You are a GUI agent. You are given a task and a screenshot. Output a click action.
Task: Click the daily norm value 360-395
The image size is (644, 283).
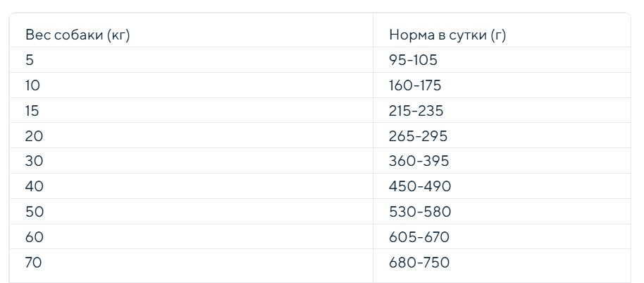419,161
